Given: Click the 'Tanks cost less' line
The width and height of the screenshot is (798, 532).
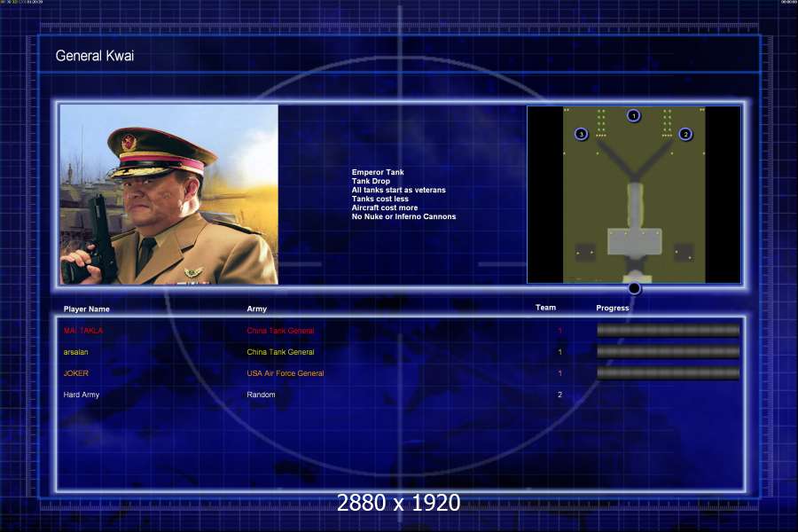Looking at the screenshot, I should (380, 199).
